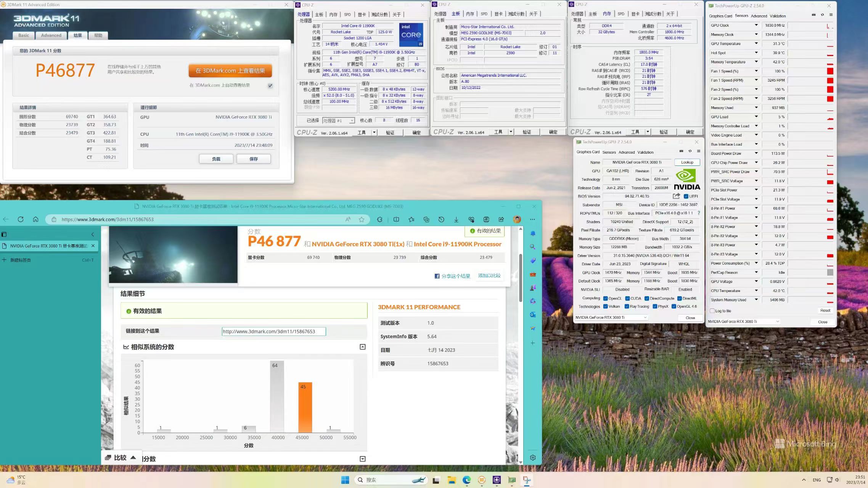Click the result link text field

pos(274,331)
